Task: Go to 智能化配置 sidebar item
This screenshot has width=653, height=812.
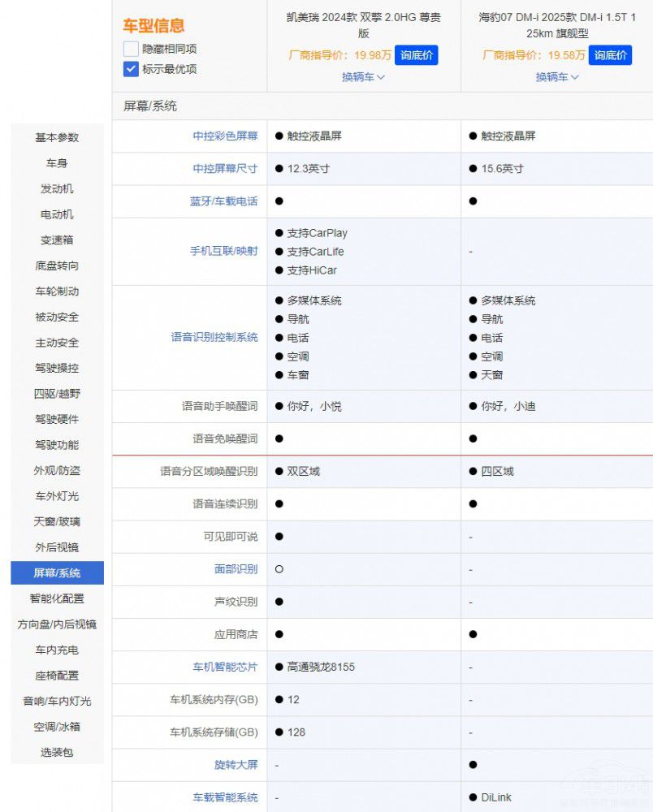Action: point(57,598)
